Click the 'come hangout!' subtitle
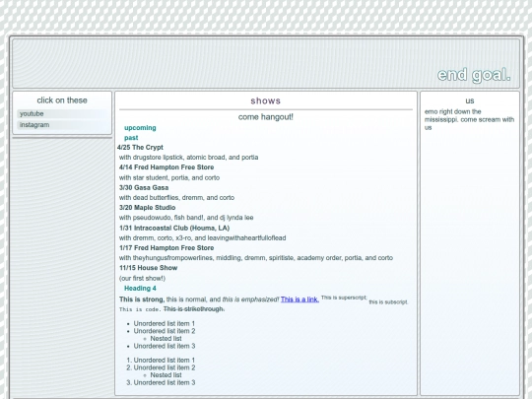The width and height of the screenshot is (532, 399). tap(266, 117)
